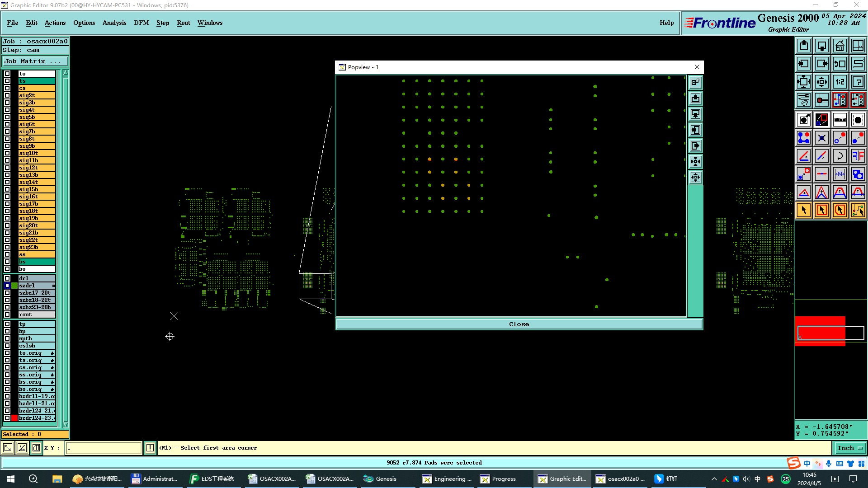The image size is (868, 488).
Task: Select the mirror feature tool
Action: coord(858,156)
